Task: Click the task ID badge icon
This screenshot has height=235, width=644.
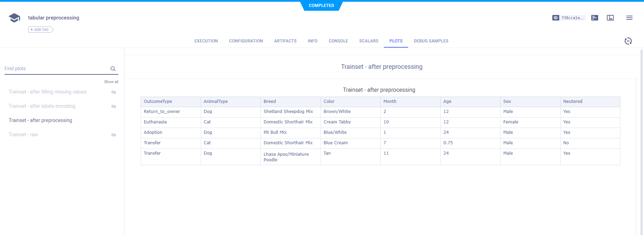Action: tap(555, 18)
